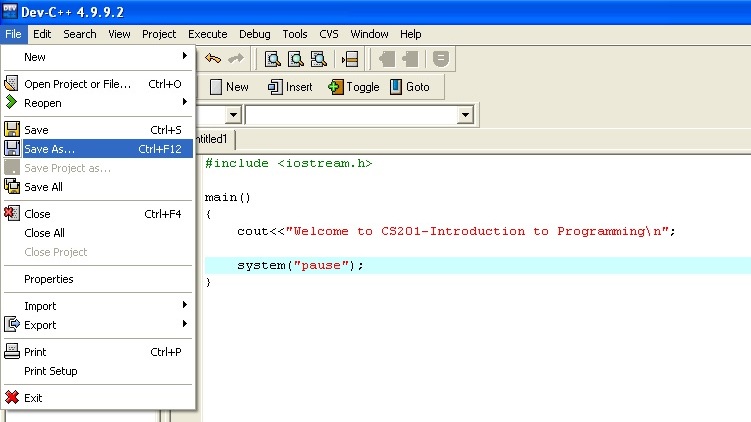Click the main() code line
The image size is (751, 422).
228,197
